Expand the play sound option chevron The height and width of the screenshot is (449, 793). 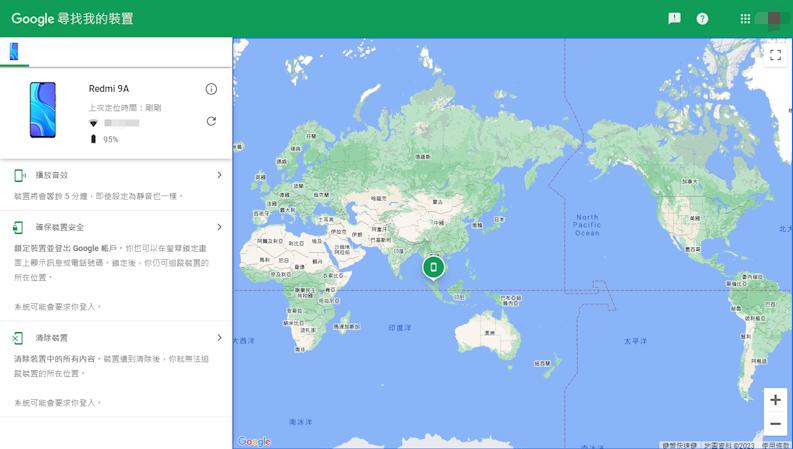pyautogui.click(x=219, y=174)
